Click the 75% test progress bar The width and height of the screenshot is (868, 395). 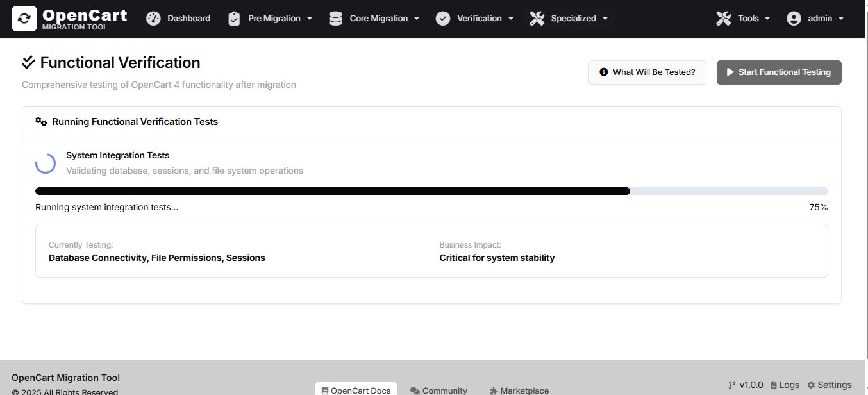pos(431,191)
